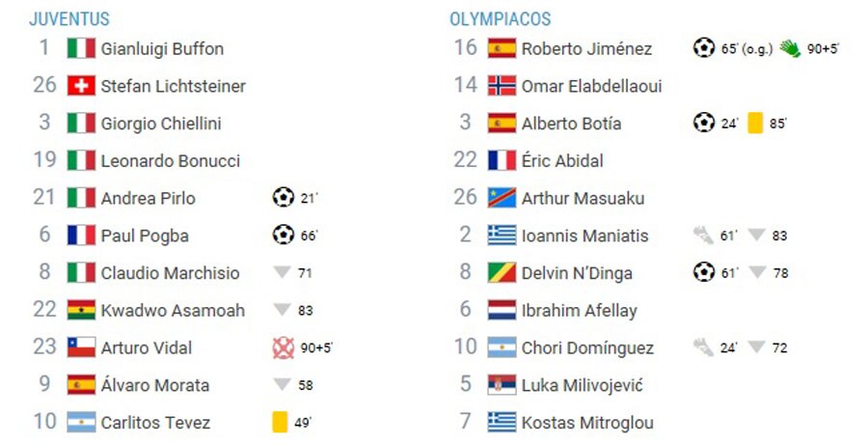This screenshot has width=868, height=446.
Task: Click Arturo Vidal's missed penalty icon
Action: [283, 348]
